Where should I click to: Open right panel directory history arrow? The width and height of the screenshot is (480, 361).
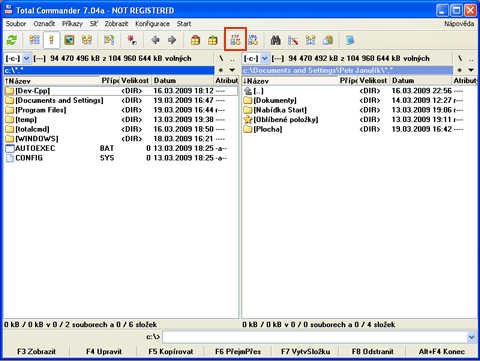[471, 70]
